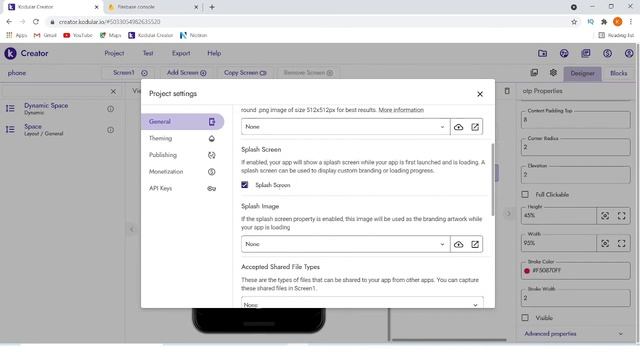Open a new browser tab
Screen dimensions: 640x360
(x=212, y=7)
